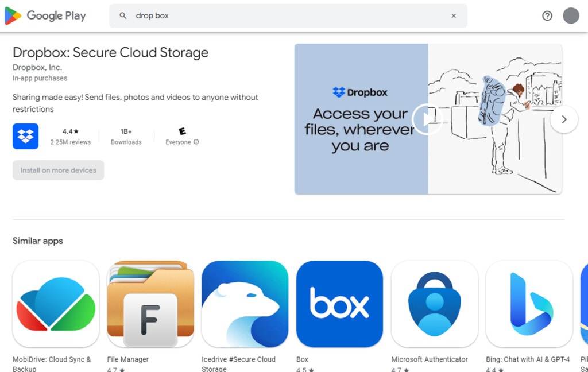The height and width of the screenshot is (372, 588).
Task: Open the Bing Chat app icon
Action: (x=529, y=304)
